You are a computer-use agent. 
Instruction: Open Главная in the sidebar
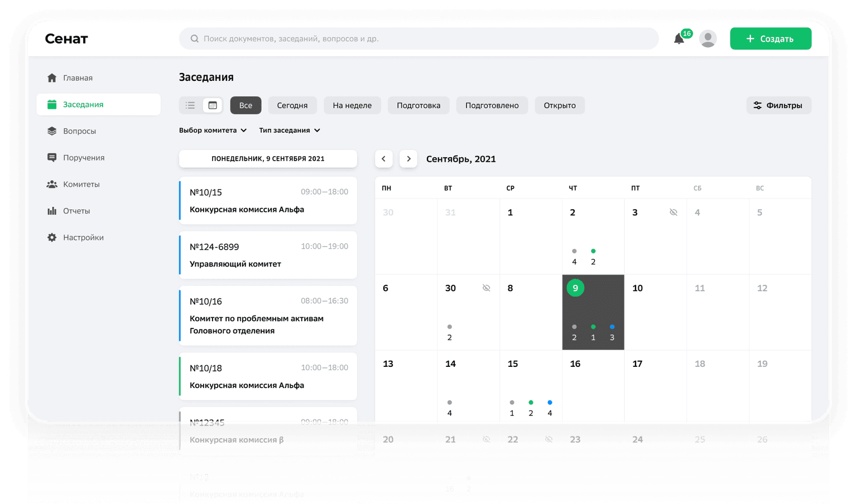(x=99, y=77)
